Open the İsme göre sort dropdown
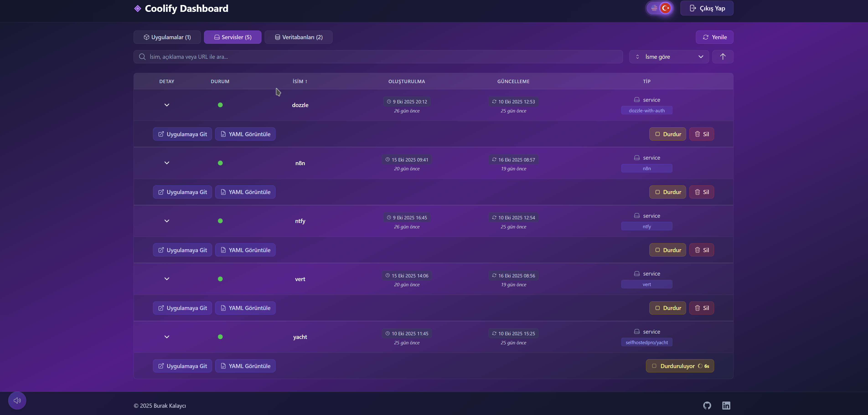The image size is (868, 415). pos(669,56)
